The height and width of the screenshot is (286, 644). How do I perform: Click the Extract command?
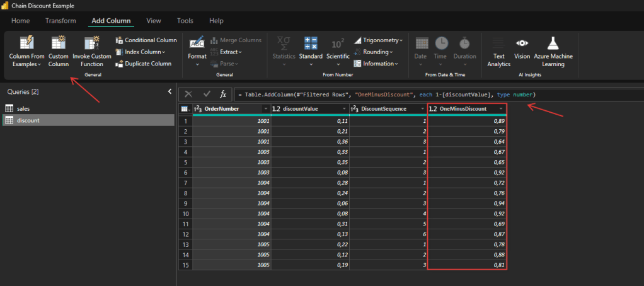click(226, 52)
